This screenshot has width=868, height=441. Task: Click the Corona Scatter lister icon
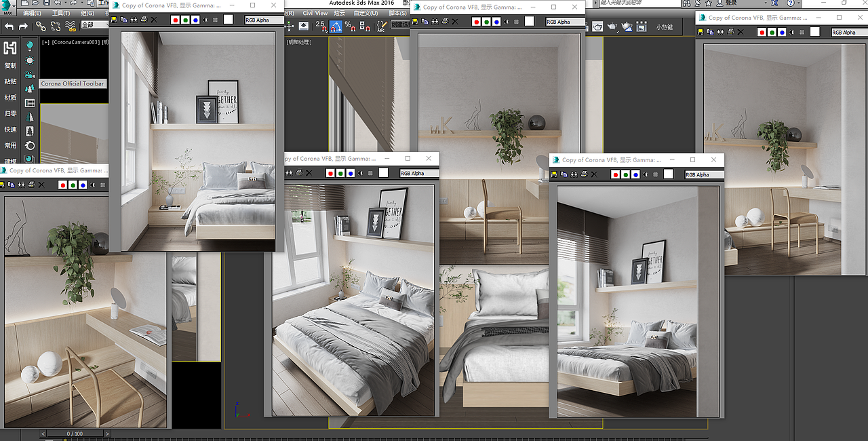tap(30, 103)
